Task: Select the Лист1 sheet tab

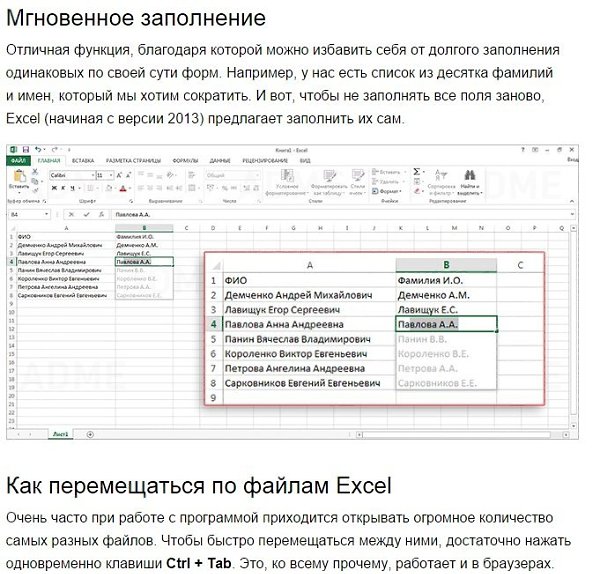Action: click(61, 434)
